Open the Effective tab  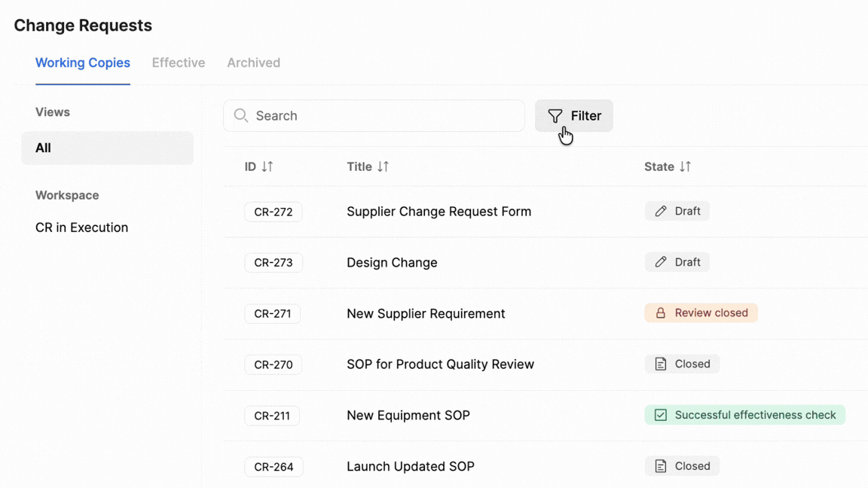click(179, 63)
